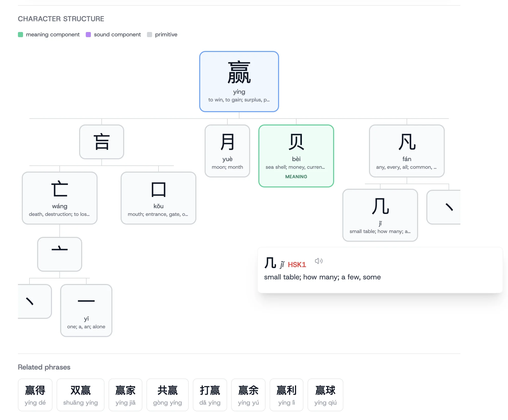Open the related phrase 赢得 yíng dé
508x420 pixels.
[x=35, y=395]
